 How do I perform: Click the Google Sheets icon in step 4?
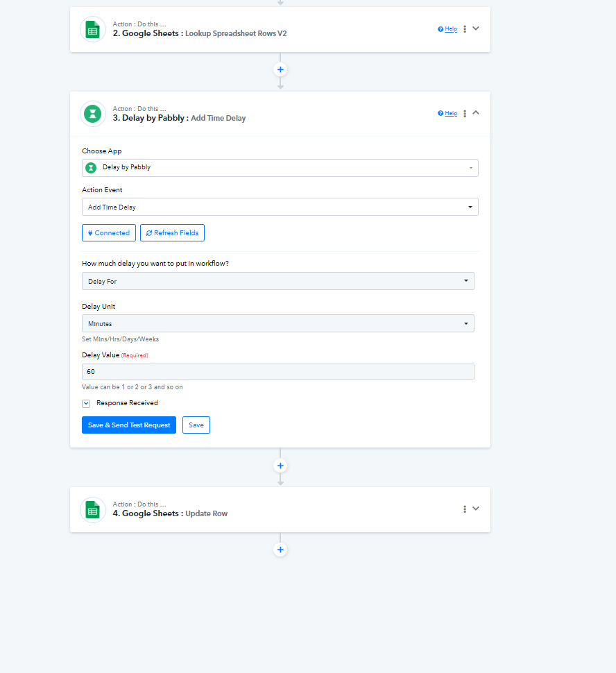[93, 509]
